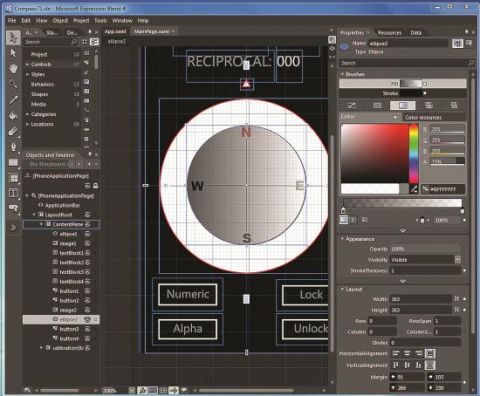Show the Events view in Properties panel

coord(469,43)
